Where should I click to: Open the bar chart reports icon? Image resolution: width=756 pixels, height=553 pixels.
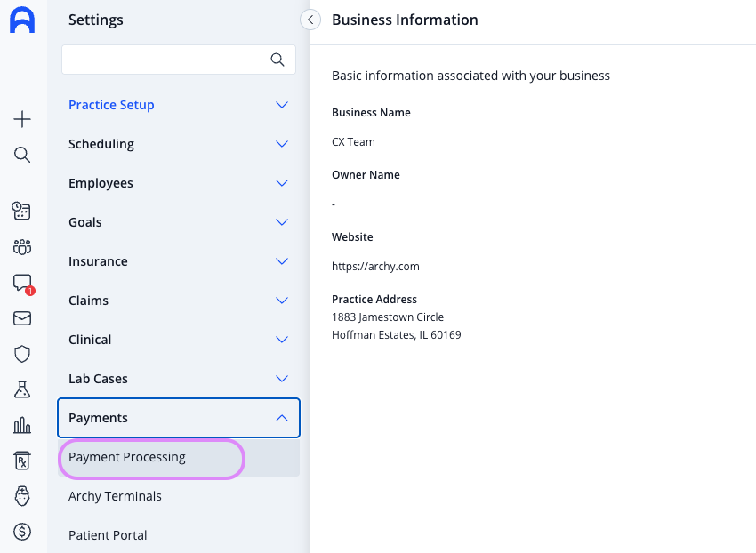tap(22, 425)
